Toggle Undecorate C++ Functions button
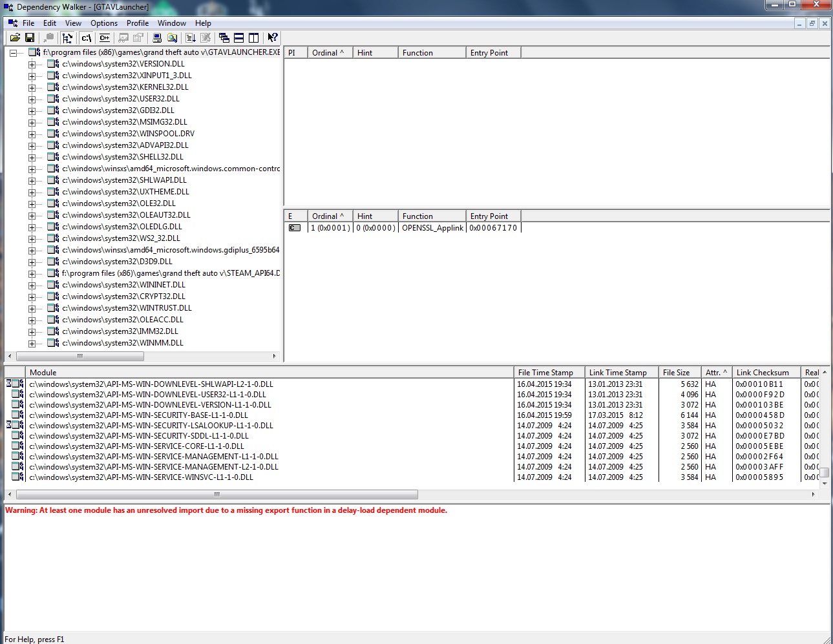833x644 pixels. (105, 38)
